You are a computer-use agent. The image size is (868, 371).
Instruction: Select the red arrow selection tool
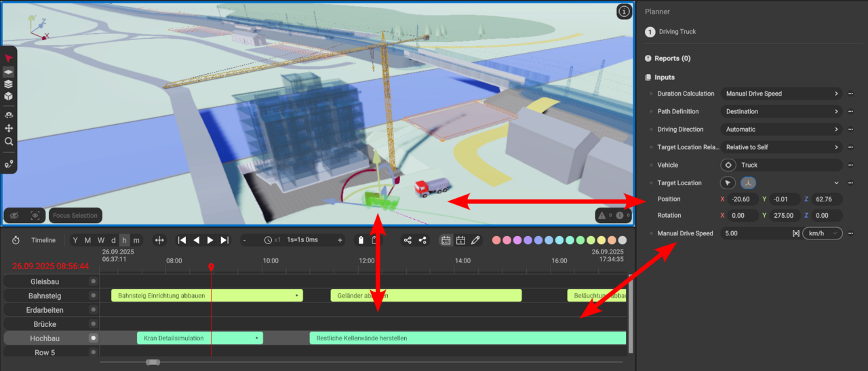pos(9,58)
